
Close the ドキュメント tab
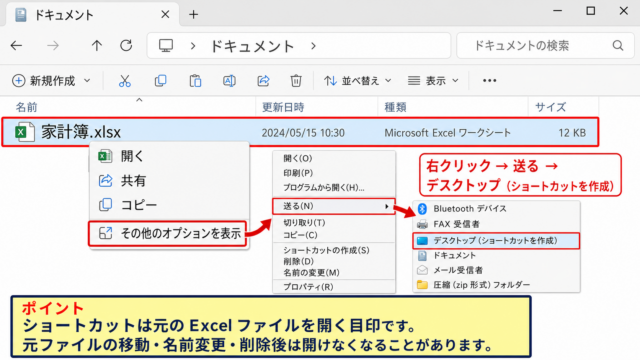(165, 15)
